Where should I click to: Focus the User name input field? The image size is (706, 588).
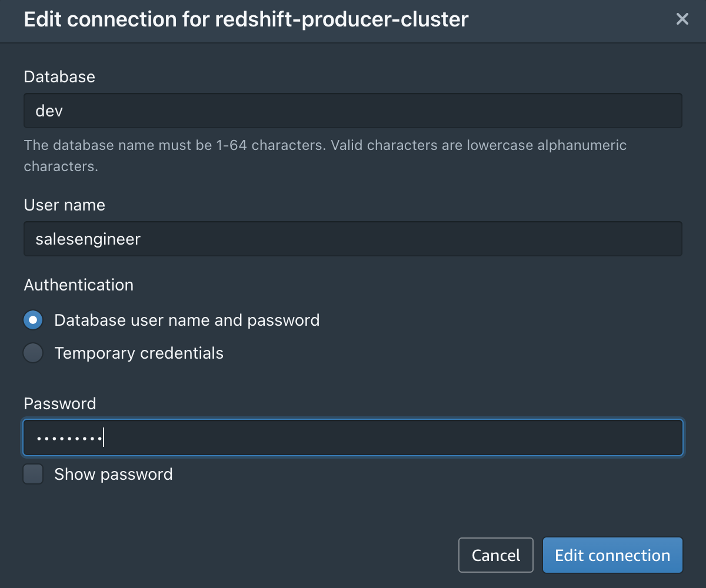(353, 239)
